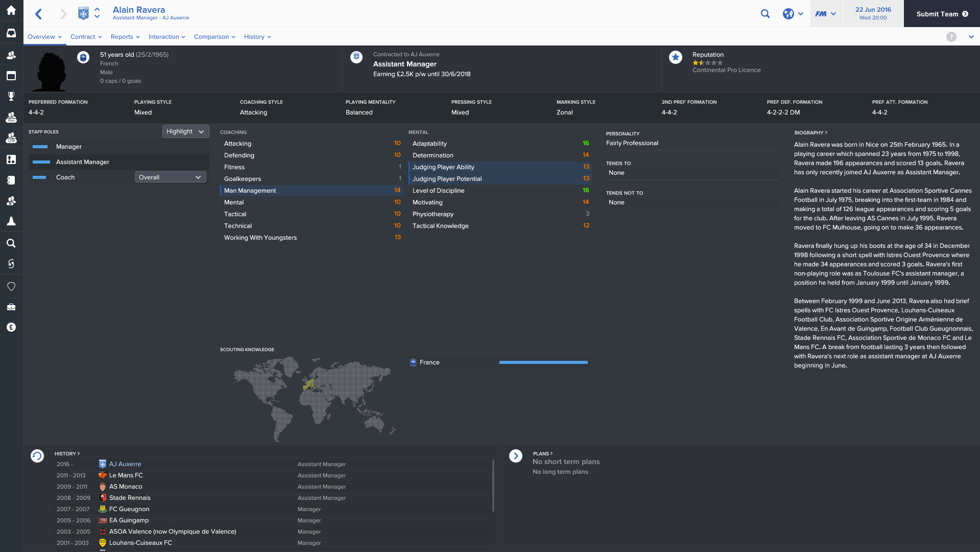This screenshot has height=552, width=980.
Task: Click the Judging Player Potential row
Action: point(500,179)
